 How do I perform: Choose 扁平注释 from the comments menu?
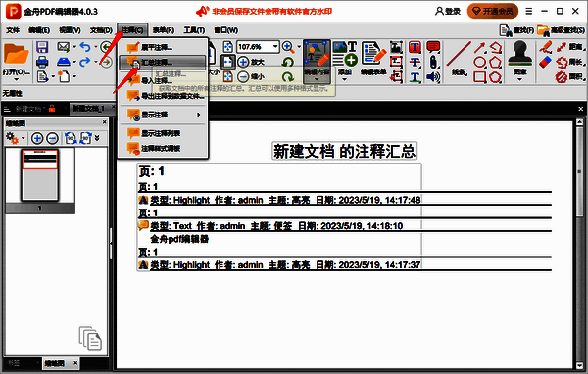pyautogui.click(x=163, y=48)
